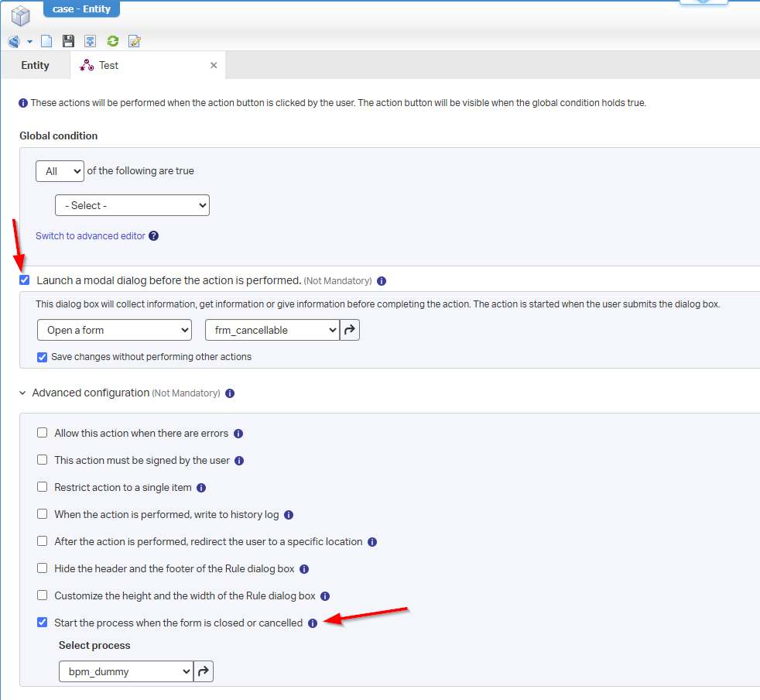Viewport: 760px width, 700px height.
Task: Go to the frm_cancellable form arrow button
Action: click(350, 330)
